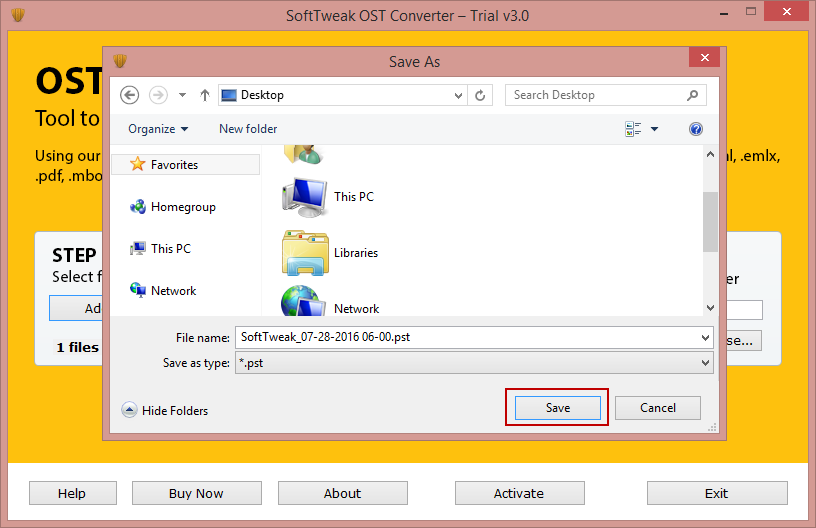Refresh the Desktop folder view
816x528 pixels.
coord(480,95)
